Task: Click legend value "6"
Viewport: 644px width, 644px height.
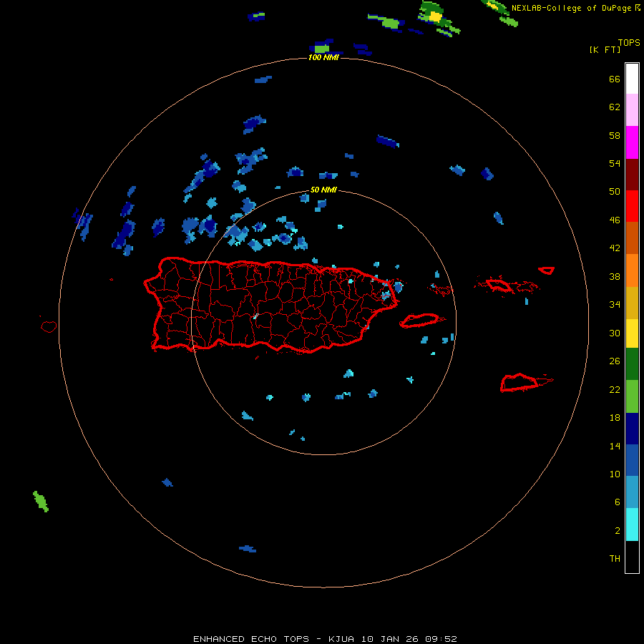Action: pyautogui.click(x=618, y=502)
